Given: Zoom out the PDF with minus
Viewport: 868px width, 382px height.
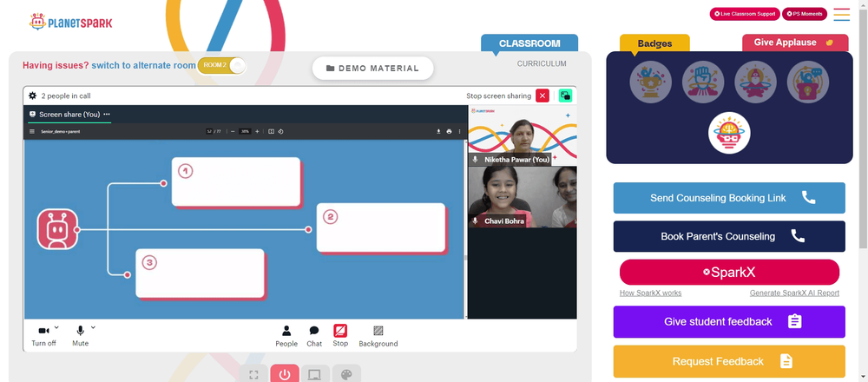Looking at the screenshot, I should tap(233, 131).
